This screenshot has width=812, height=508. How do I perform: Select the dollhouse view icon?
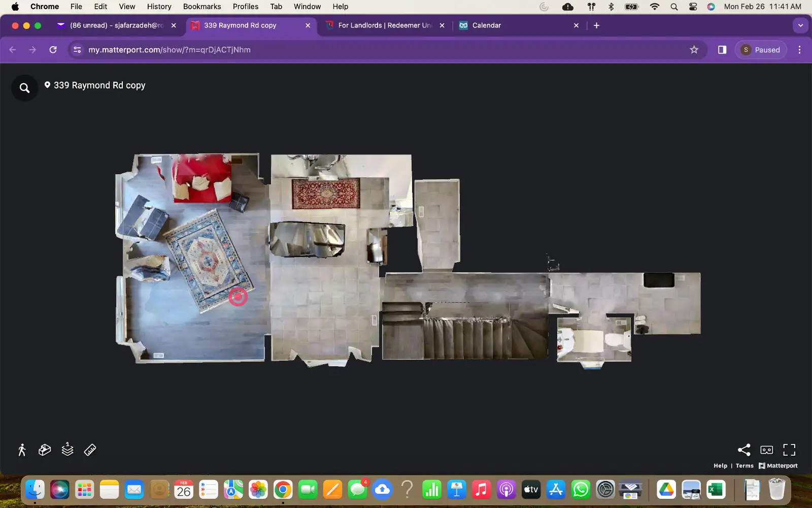click(45, 450)
